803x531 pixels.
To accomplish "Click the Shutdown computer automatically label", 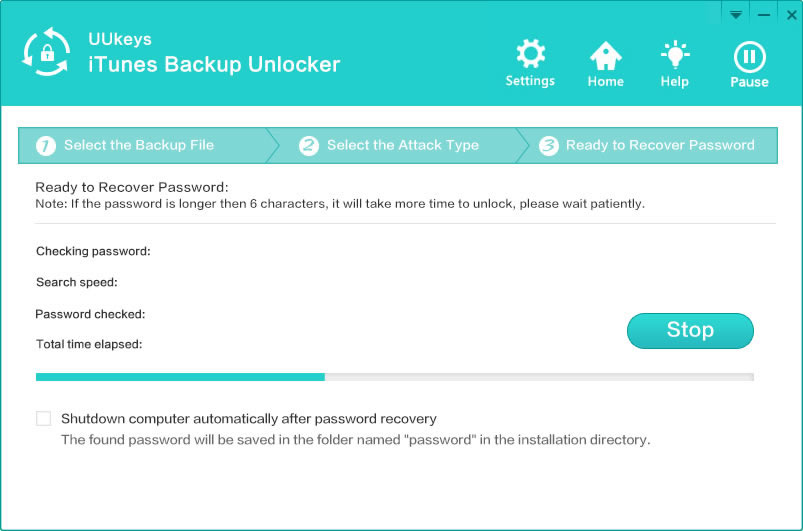I will tap(249, 419).
